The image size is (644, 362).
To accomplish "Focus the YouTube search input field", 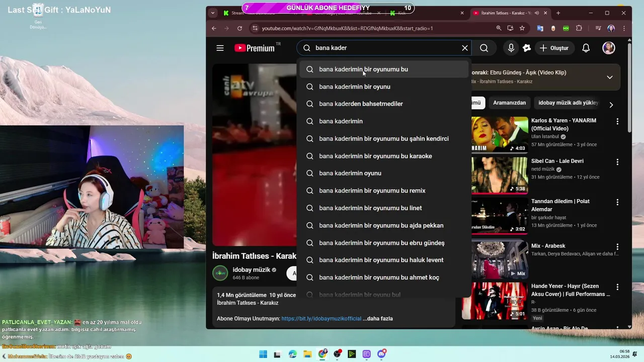I will tap(385, 48).
